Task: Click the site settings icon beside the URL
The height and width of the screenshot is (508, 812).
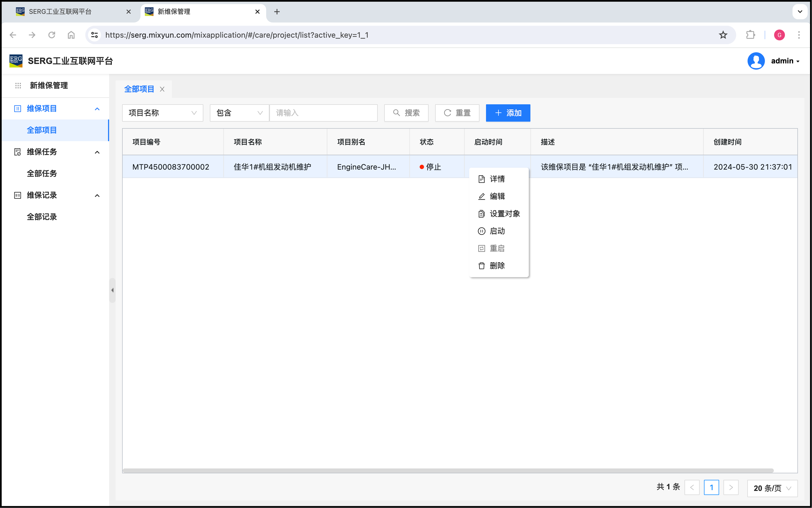Action: 95,35
